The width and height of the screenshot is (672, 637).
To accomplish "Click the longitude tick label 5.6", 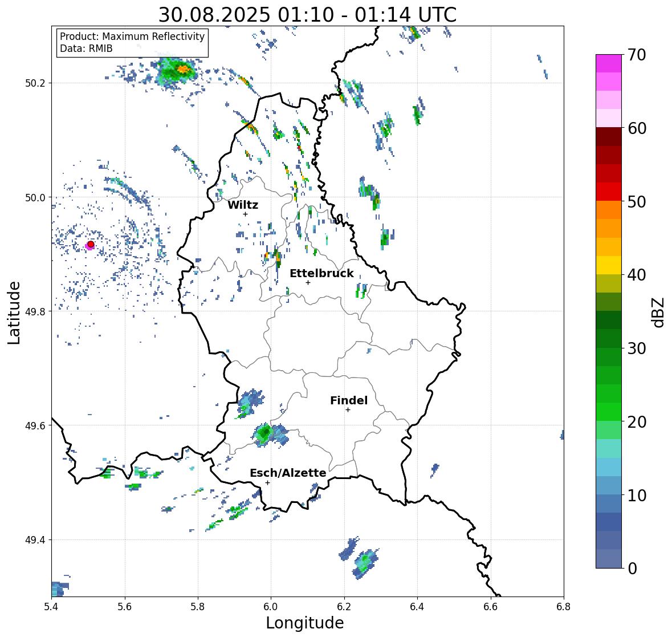I will click(125, 607).
